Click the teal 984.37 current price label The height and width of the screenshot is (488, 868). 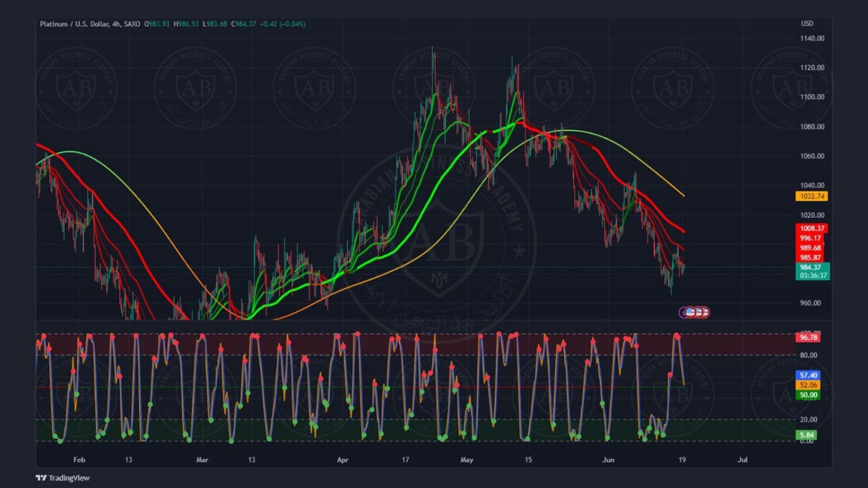811,268
